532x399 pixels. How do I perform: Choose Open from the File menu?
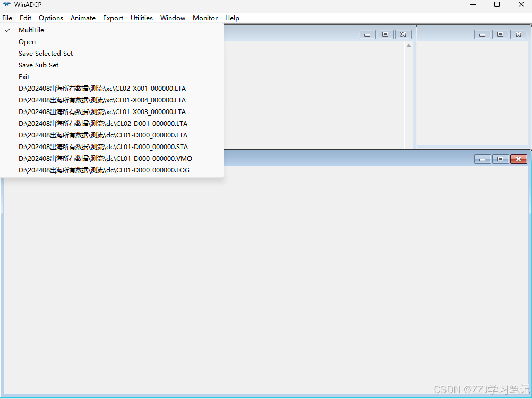(x=111, y=42)
